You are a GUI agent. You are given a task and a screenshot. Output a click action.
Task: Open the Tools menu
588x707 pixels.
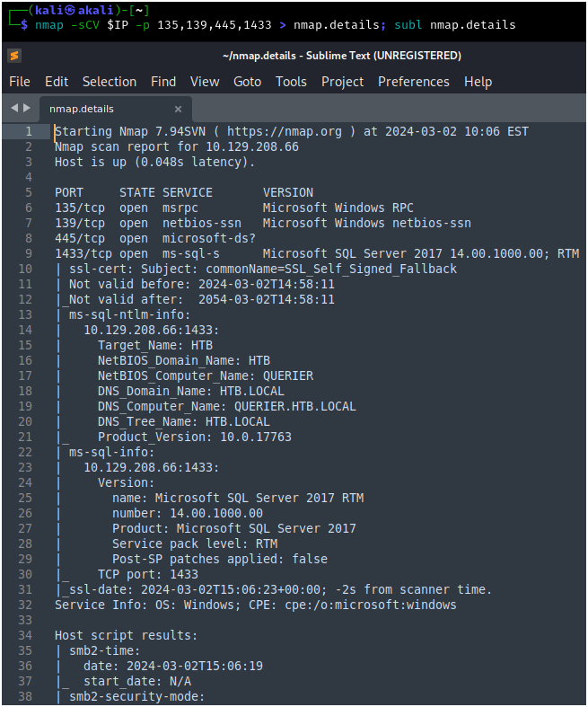click(x=291, y=82)
